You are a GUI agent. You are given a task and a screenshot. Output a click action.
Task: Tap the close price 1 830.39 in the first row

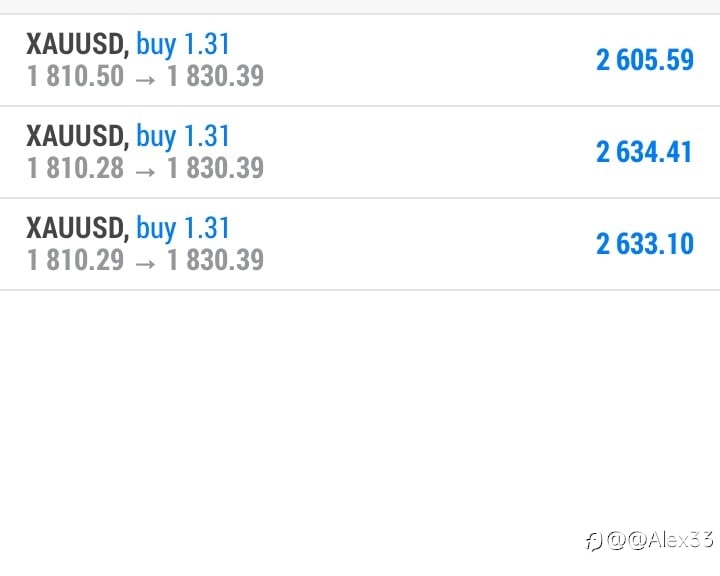coord(215,76)
